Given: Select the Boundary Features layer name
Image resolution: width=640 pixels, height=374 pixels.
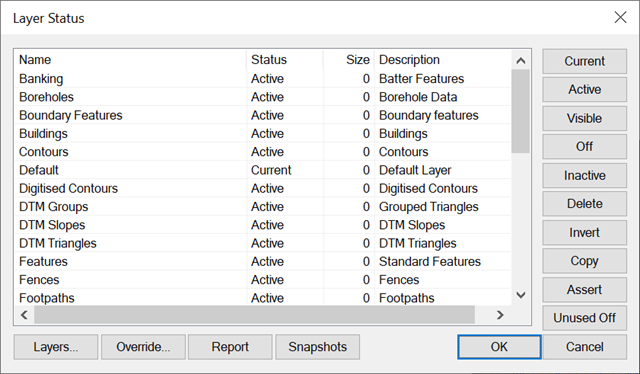Looking at the screenshot, I should pos(71,115).
